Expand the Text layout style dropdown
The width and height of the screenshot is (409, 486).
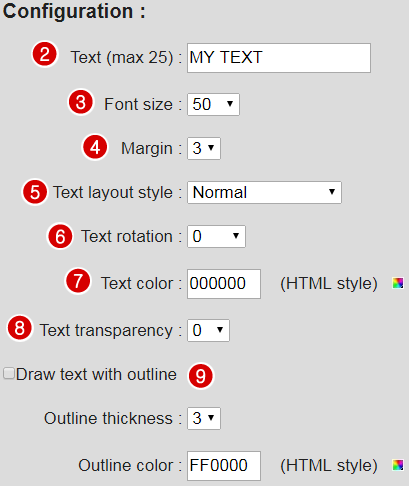pos(264,192)
